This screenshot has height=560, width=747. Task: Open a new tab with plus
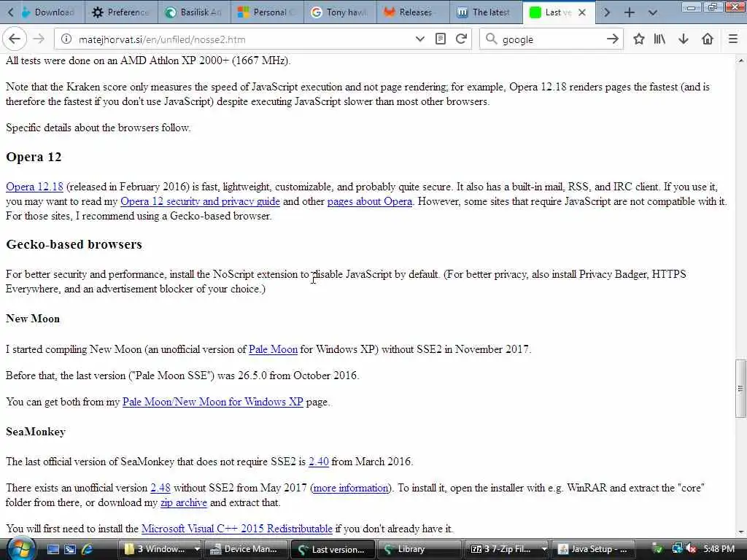[x=630, y=12]
